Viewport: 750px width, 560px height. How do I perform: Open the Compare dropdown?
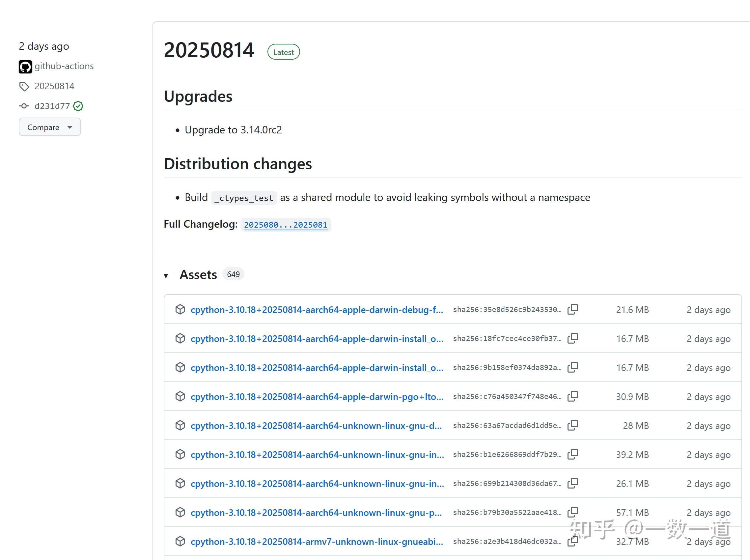pos(49,127)
